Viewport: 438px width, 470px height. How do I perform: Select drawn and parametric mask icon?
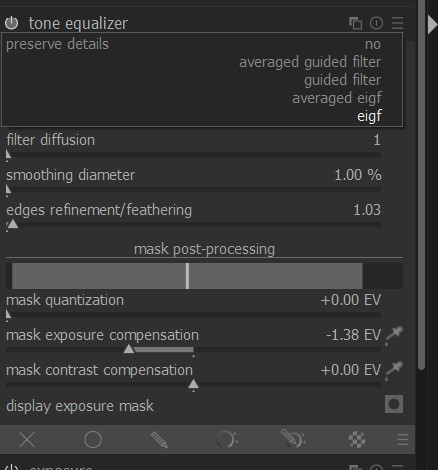[x=293, y=439]
